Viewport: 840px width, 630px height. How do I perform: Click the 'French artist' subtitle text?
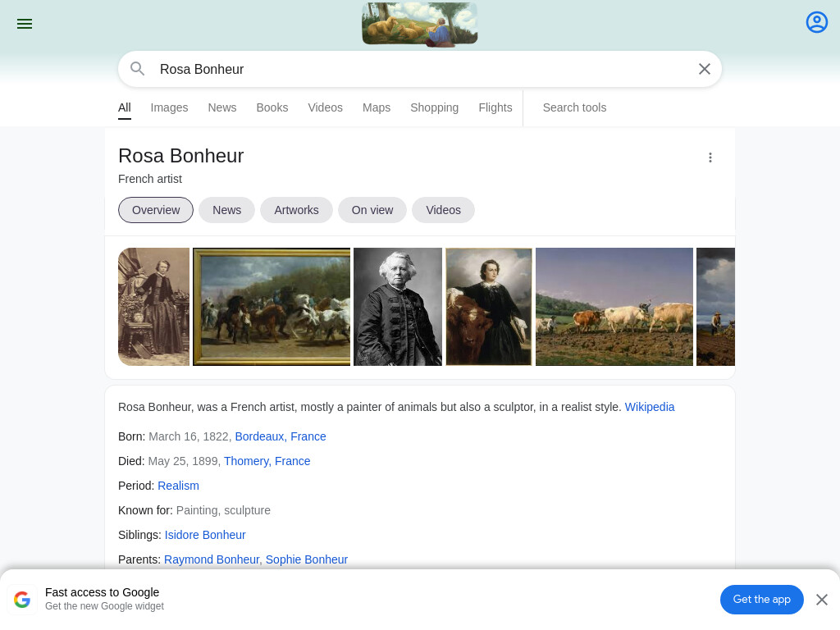(x=150, y=179)
